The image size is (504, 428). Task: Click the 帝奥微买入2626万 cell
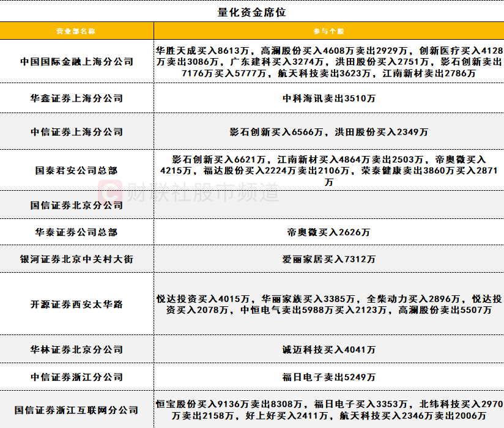tap(329, 232)
